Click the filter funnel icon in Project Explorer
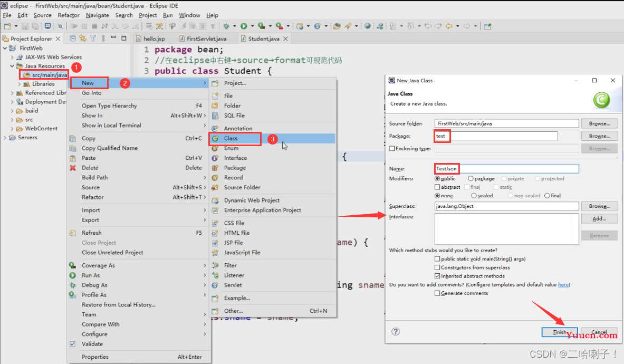Viewport: 624px width, 364px height. (93, 39)
